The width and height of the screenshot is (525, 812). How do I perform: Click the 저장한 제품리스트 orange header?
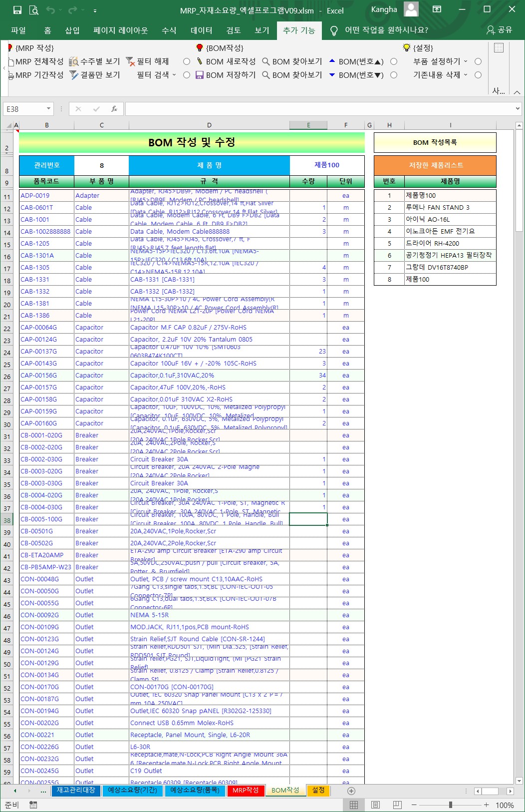click(435, 165)
